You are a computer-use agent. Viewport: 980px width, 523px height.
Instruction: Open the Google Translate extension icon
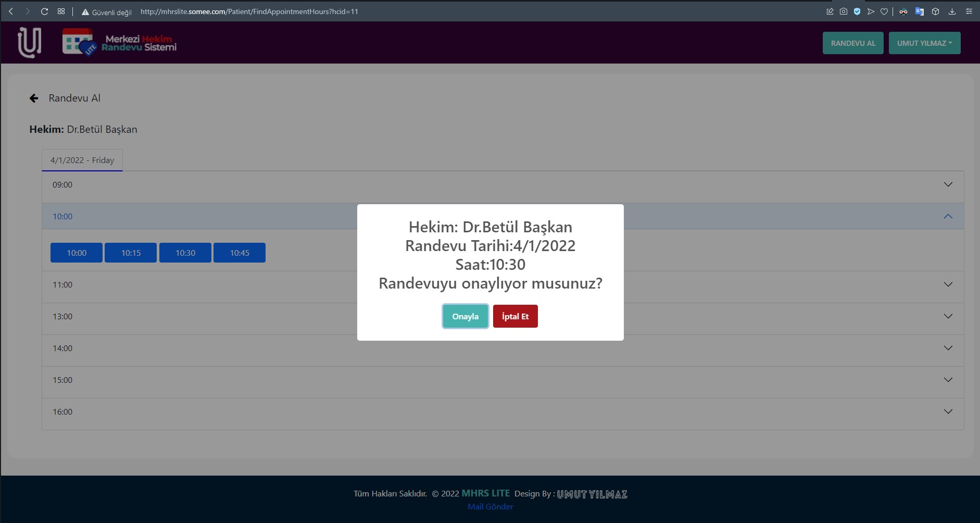click(920, 11)
